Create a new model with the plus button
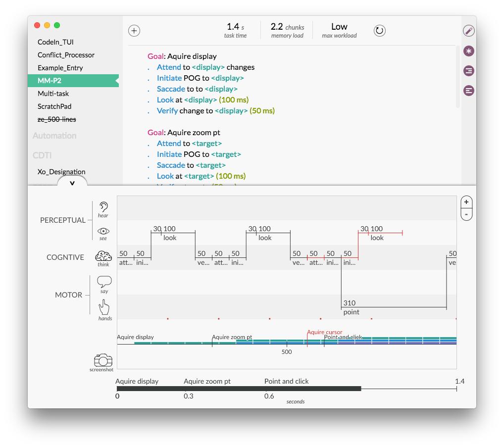This screenshot has width=504, height=448. tap(134, 30)
